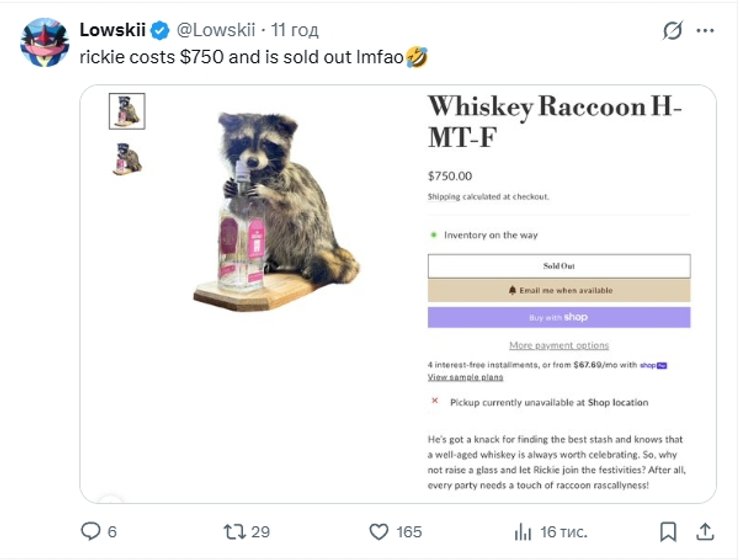Screen dimensions: 740x560
Task: Click Email me when available button
Action: (559, 290)
